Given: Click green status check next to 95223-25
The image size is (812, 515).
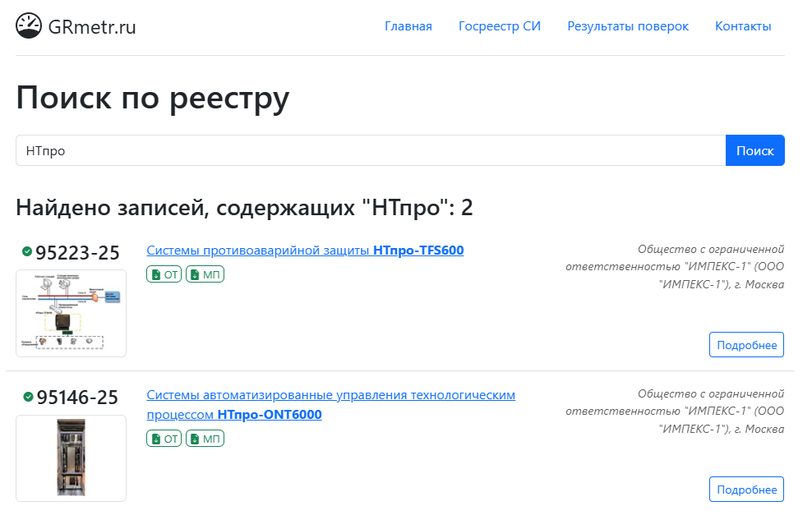Looking at the screenshot, I should [x=27, y=251].
